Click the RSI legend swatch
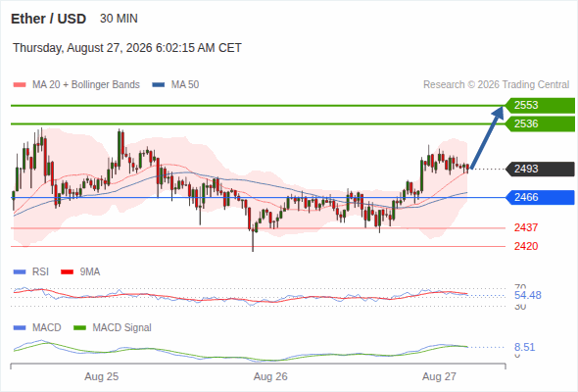 pos(20,272)
